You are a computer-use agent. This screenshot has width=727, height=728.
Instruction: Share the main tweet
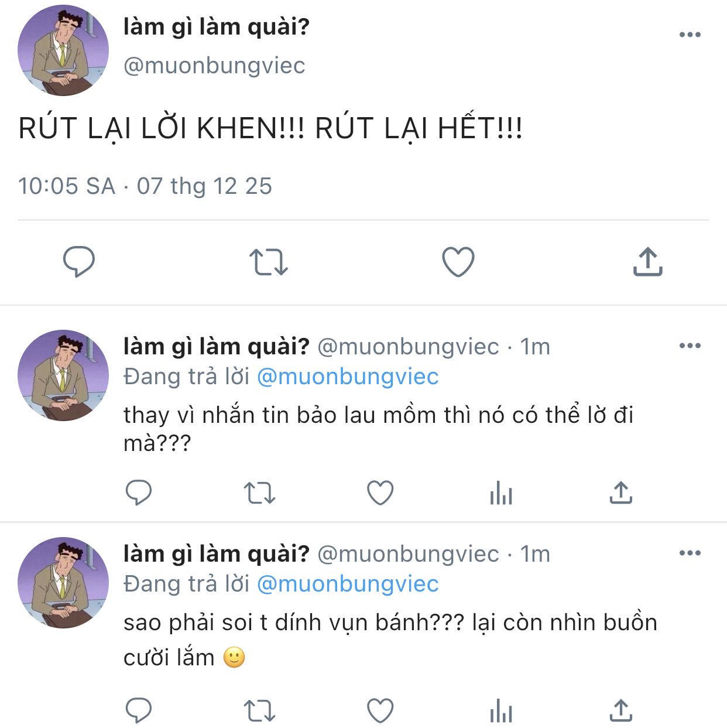(x=647, y=261)
